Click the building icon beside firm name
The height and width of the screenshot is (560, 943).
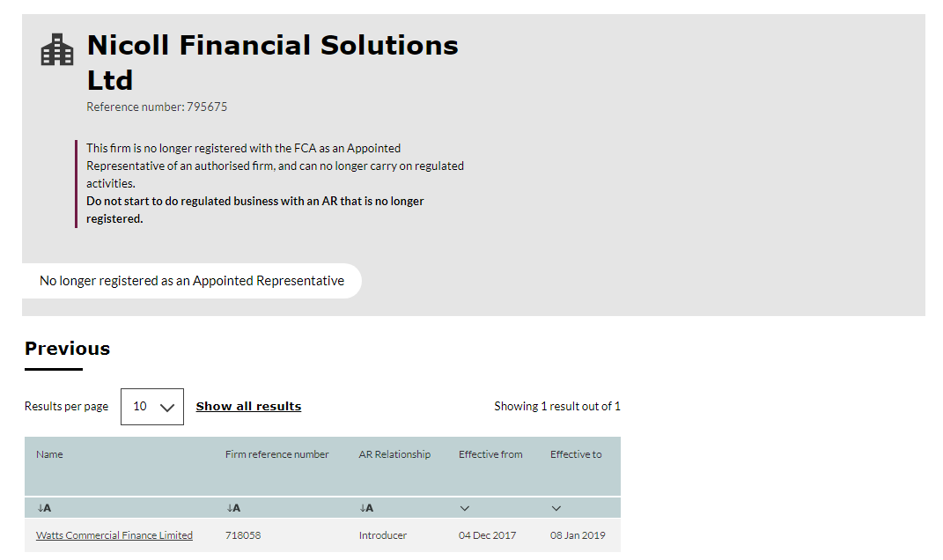click(x=57, y=49)
